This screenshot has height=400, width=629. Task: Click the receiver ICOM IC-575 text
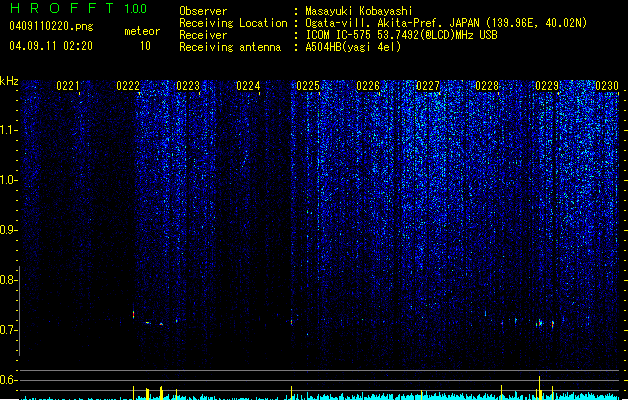(401, 35)
